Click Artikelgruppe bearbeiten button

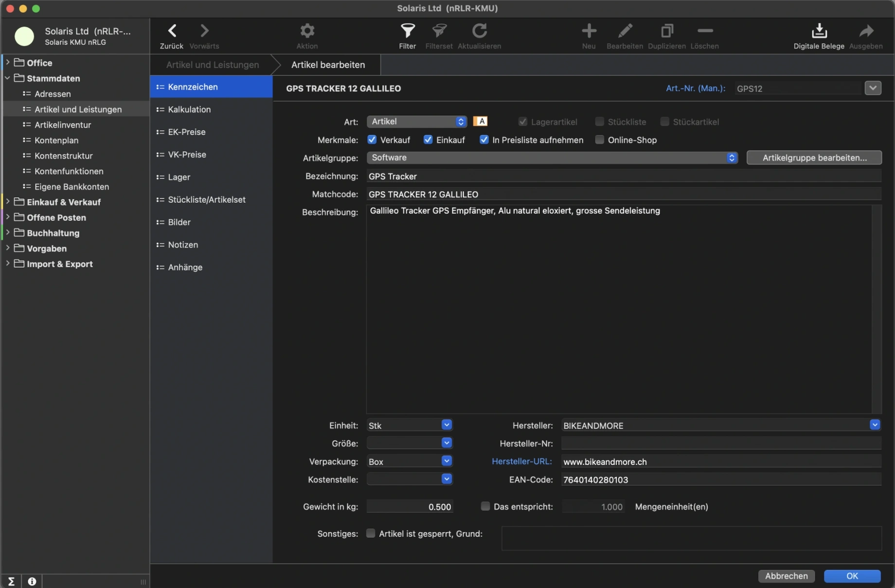point(814,158)
